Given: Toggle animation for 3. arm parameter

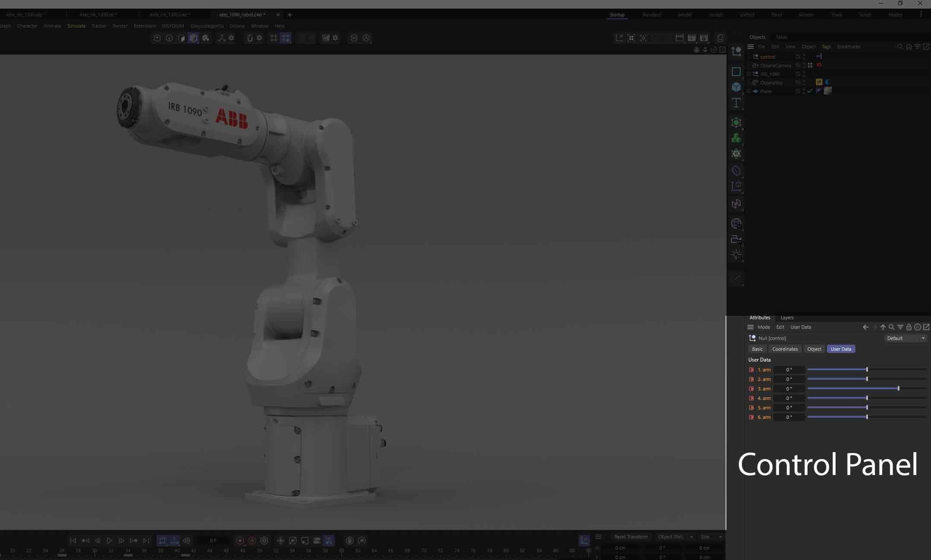Looking at the screenshot, I should [751, 389].
